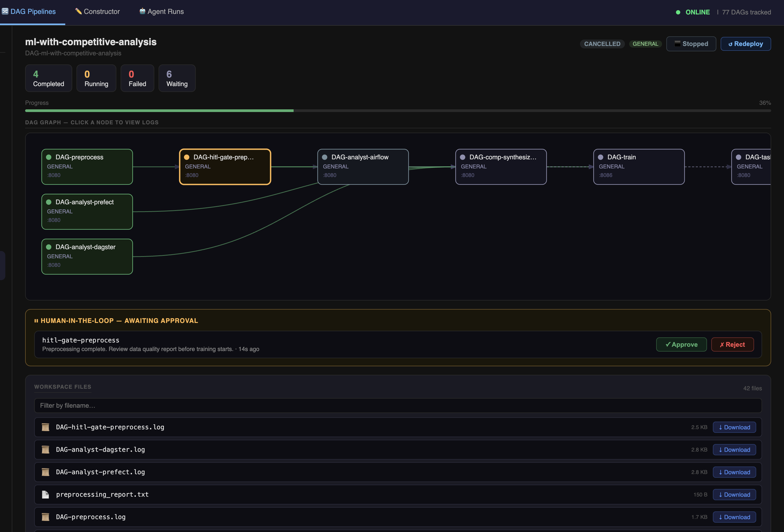
Task: Click the preprocessing_report.txt document icon
Action: pos(45,495)
